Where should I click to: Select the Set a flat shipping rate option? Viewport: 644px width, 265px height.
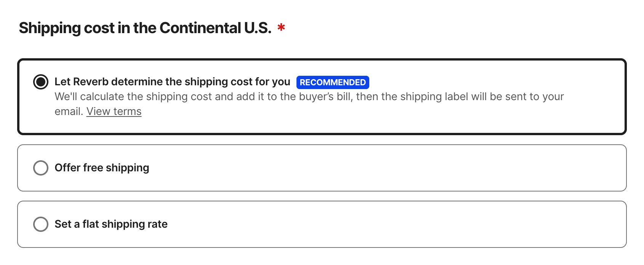(x=40, y=224)
